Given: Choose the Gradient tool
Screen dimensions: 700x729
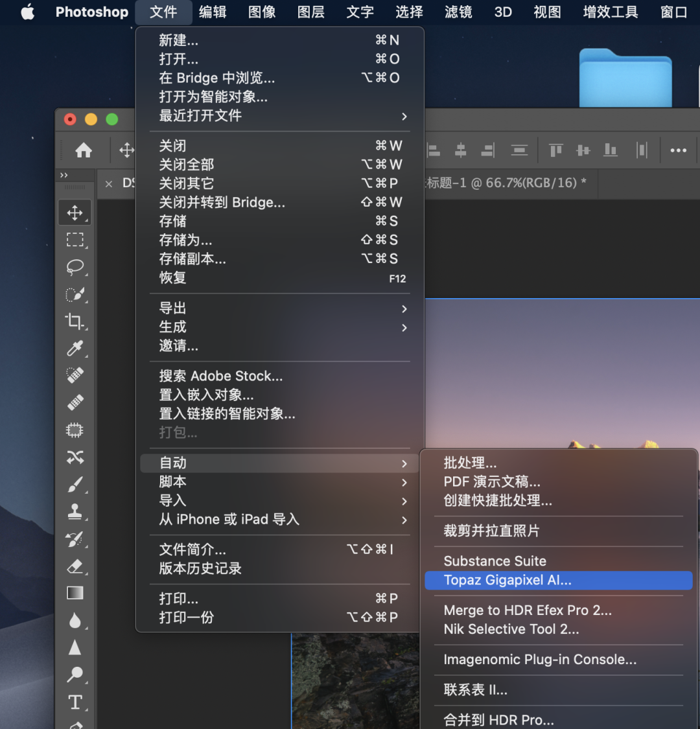Looking at the screenshot, I should [x=75, y=593].
